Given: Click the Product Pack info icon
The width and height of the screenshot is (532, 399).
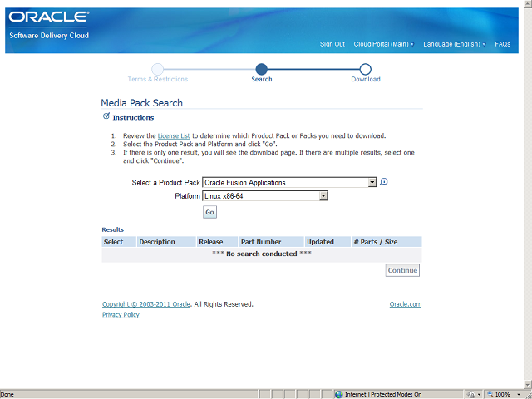Looking at the screenshot, I should (x=384, y=181).
